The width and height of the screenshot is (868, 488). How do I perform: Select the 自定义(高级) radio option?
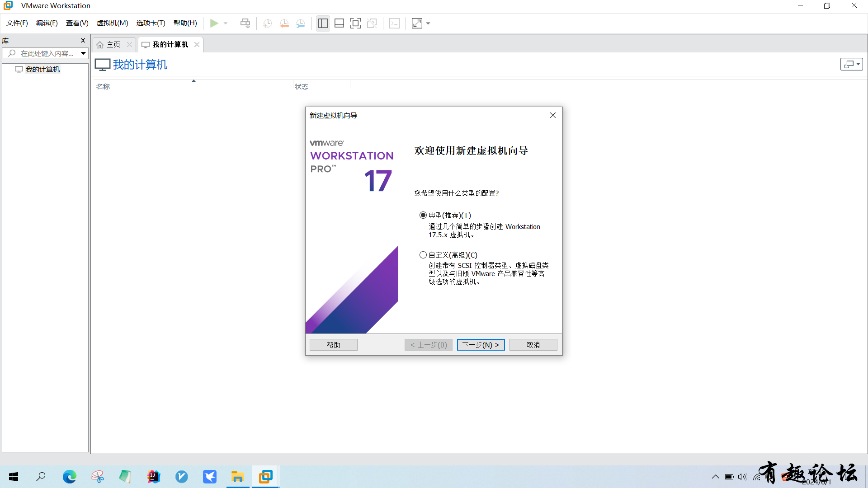[423, 255]
